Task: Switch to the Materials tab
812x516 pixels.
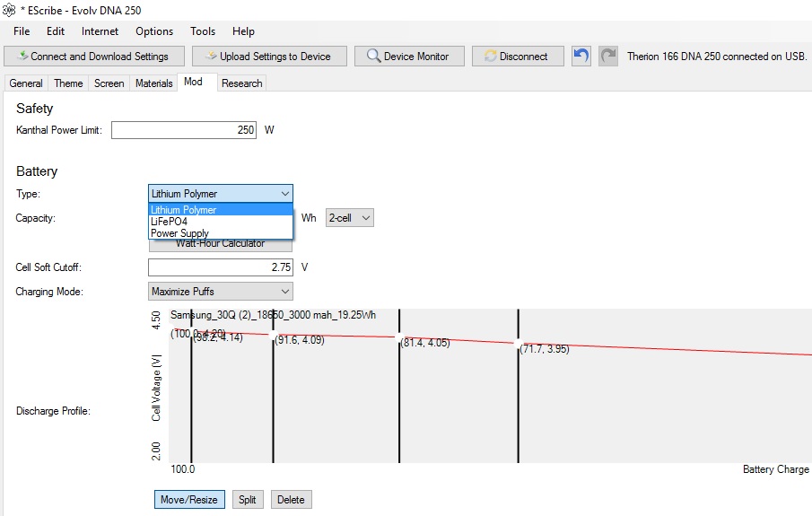Action: pyautogui.click(x=153, y=83)
